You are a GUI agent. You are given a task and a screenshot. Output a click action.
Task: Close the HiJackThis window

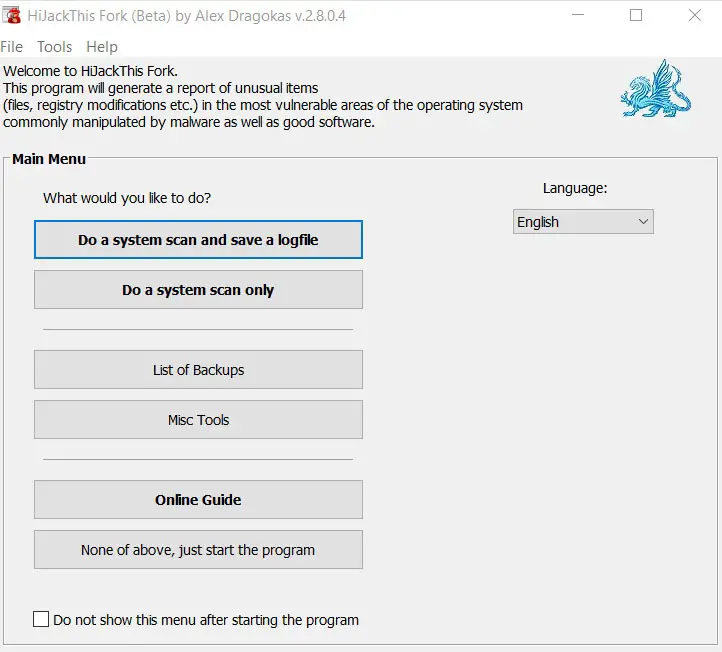(x=694, y=15)
